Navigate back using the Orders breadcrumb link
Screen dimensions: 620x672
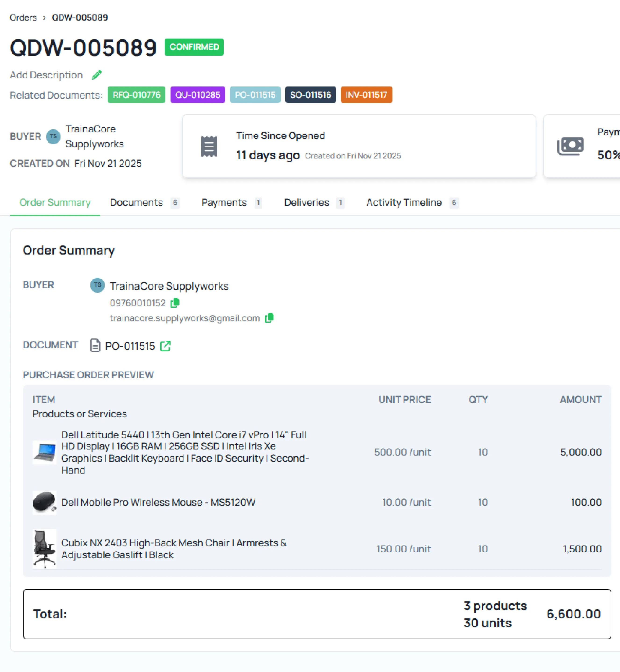(23, 18)
